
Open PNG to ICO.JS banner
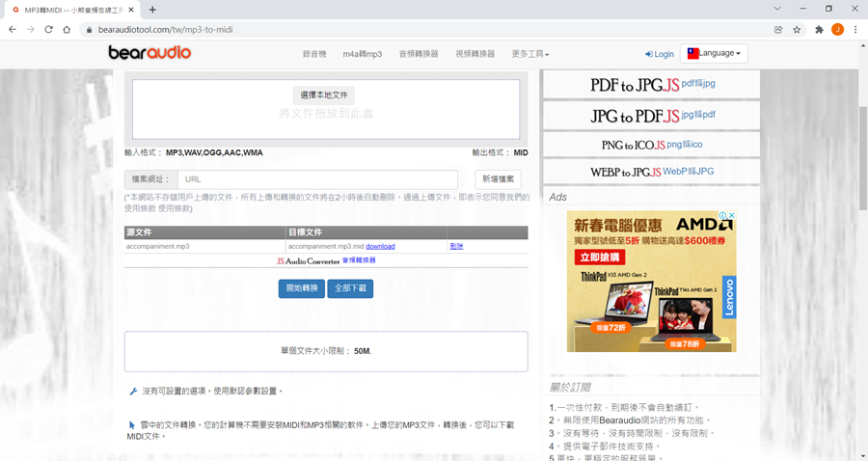[x=652, y=145]
